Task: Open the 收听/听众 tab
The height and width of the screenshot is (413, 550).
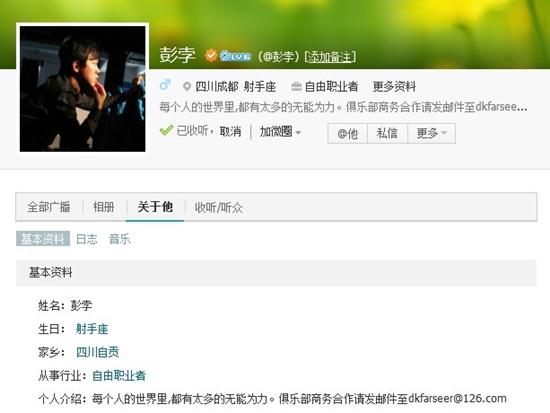Action: point(219,208)
